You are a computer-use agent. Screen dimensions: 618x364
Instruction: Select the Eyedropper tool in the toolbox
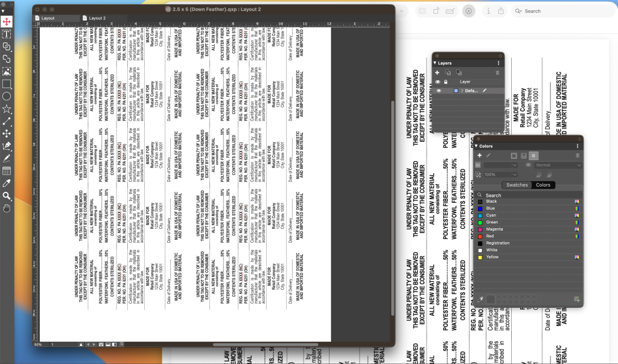[7, 184]
